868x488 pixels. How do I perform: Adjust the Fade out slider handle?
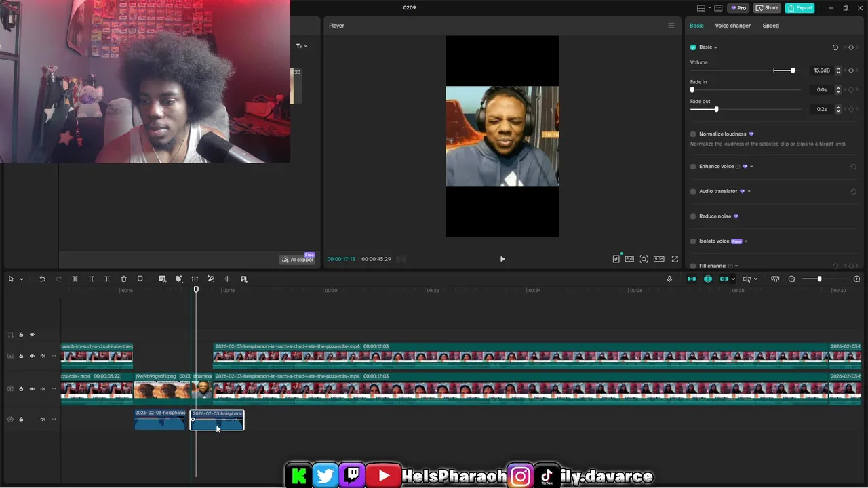[x=716, y=109]
